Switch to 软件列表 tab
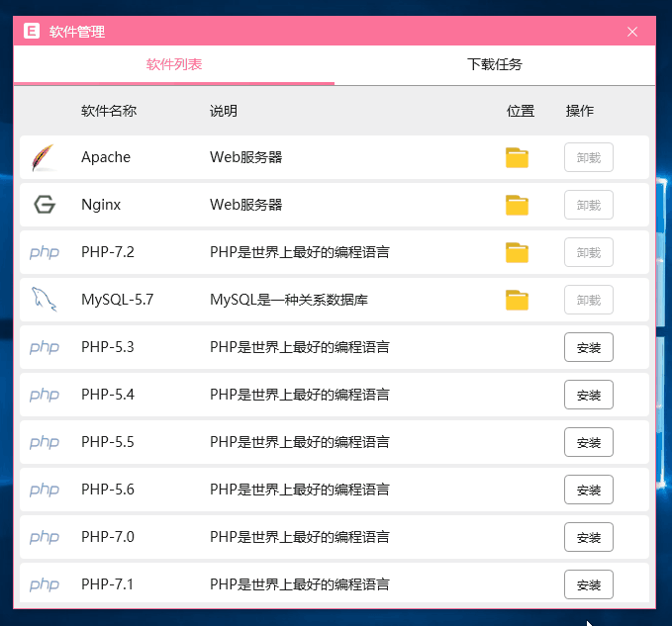 (173, 64)
